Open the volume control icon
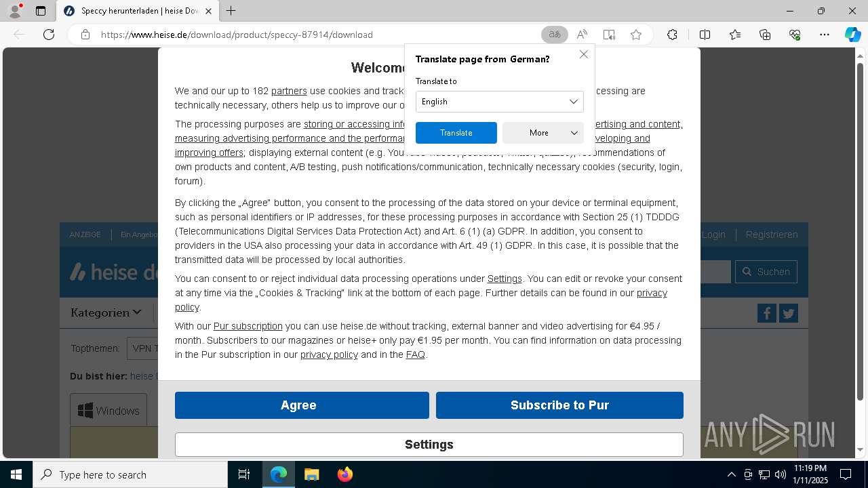The height and width of the screenshot is (488, 868). pos(780,474)
